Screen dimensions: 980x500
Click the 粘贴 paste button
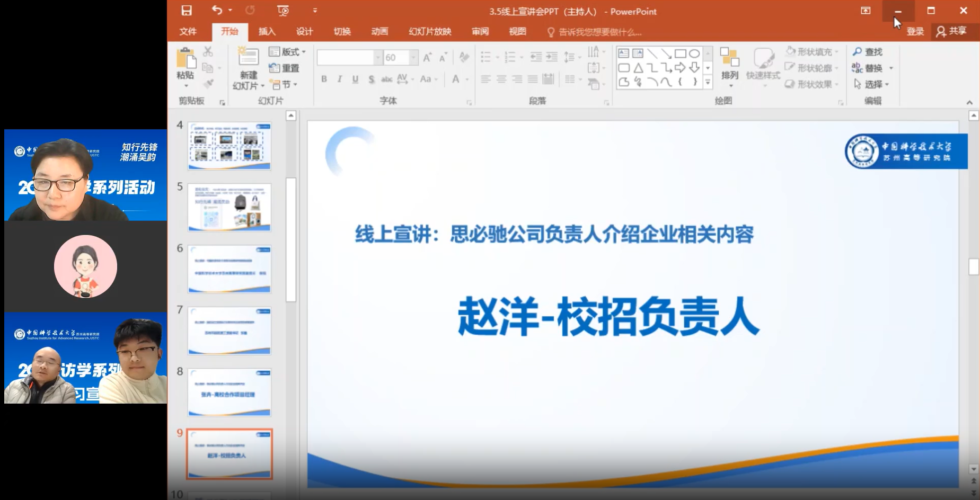point(186,68)
